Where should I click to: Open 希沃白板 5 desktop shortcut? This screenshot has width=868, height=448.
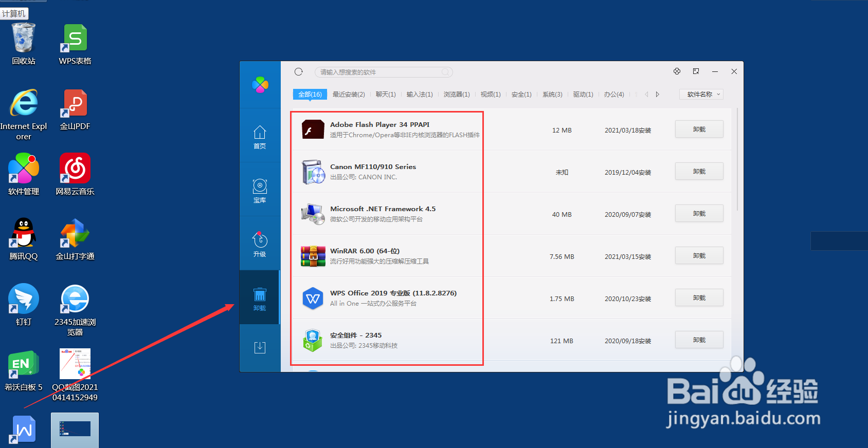tap(24, 370)
